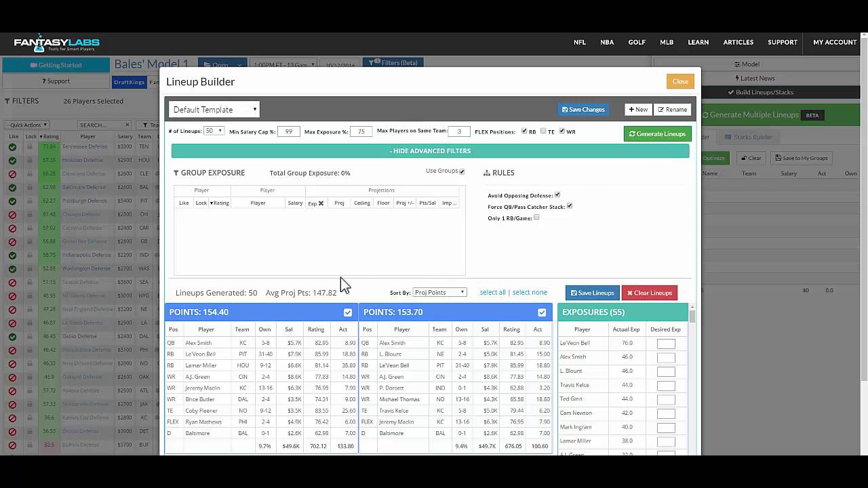Click the filter icon beside FILTERS heading
Image resolution: width=868 pixels, height=488 pixels.
point(7,101)
